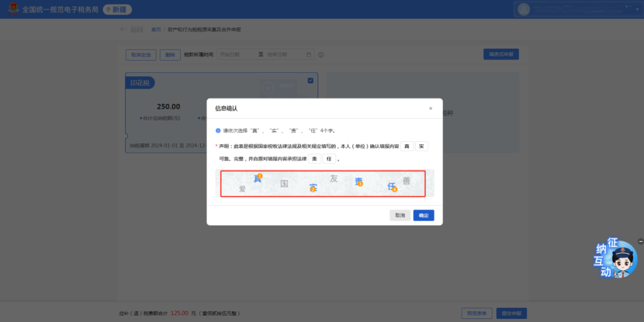Minimize the 征纳互动 floating widget
644x322 pixels.
640,241
